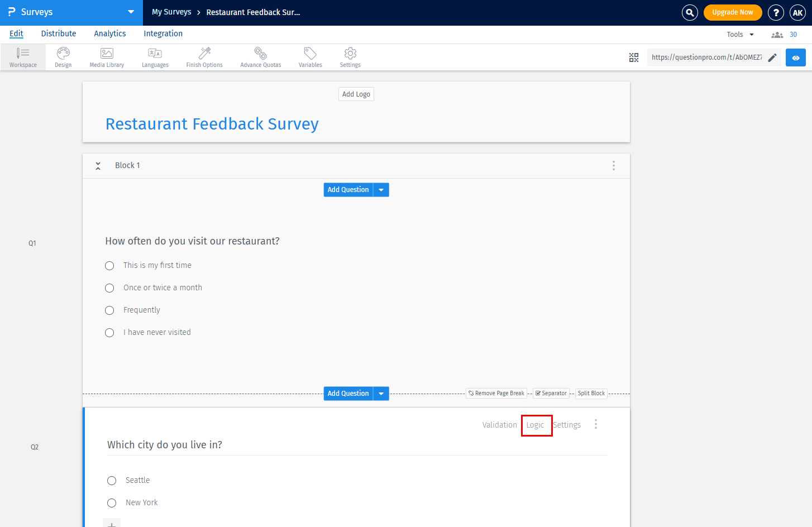Switch to the Distribute tab
The width and height of the screenshot is (812, 527).
(x=58, y=33)
